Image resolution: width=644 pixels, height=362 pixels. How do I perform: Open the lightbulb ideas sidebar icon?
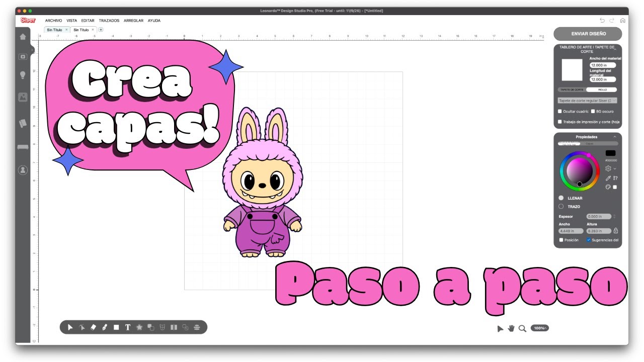23,75
